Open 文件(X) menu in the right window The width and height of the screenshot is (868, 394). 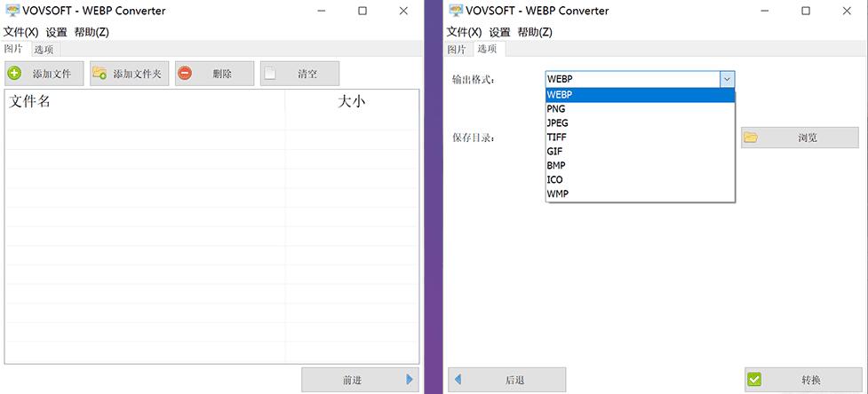(x=464, y=32)
